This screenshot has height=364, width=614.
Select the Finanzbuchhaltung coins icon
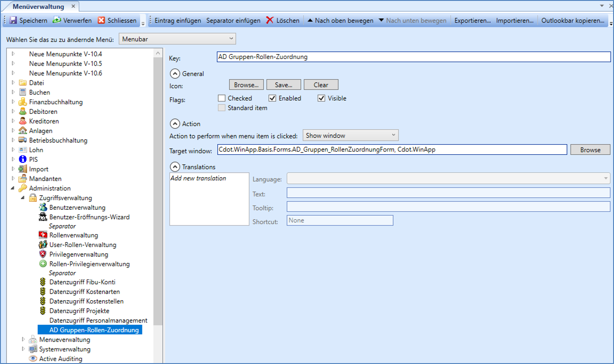pos(23,102)
